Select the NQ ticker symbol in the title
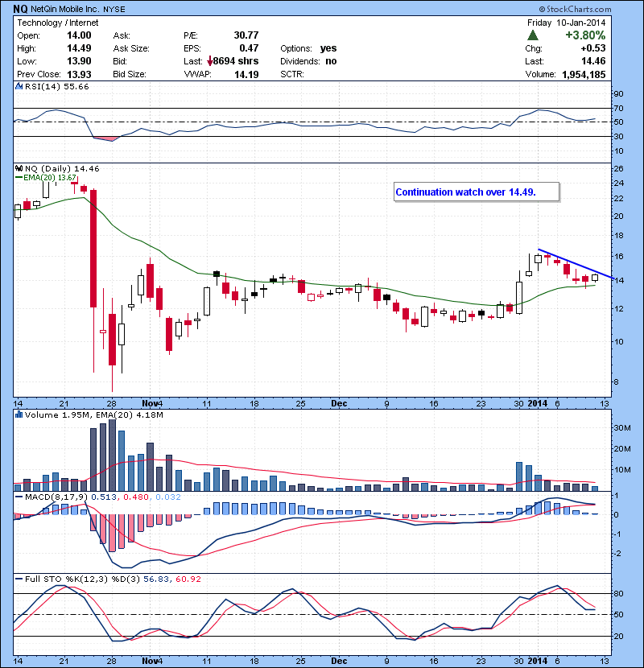Image resolution: width=644 pixels, height=668 pixels. point(20,9)
